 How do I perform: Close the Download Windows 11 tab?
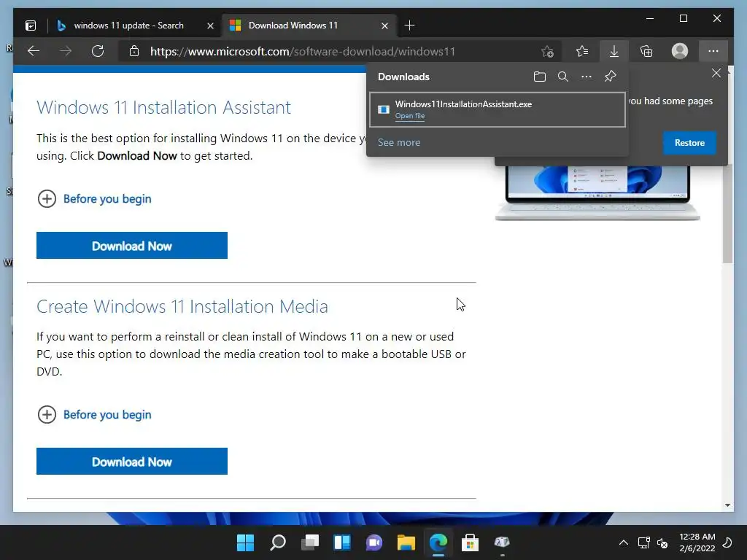(384, 26)
